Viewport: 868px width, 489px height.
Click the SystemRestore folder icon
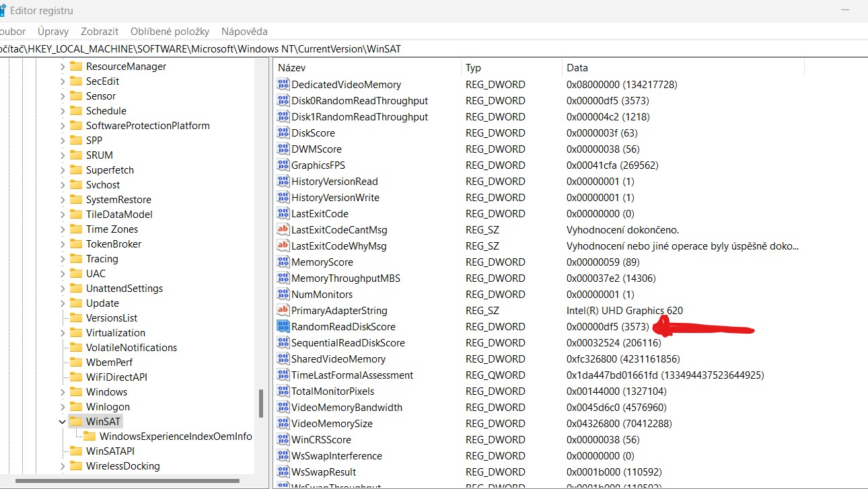[x=75, y=199]
